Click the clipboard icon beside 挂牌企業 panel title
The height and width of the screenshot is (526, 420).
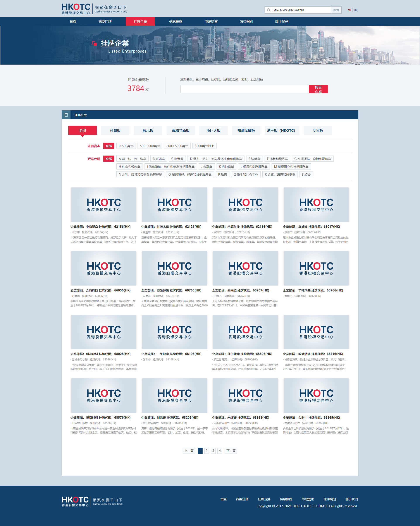point(66,115)
